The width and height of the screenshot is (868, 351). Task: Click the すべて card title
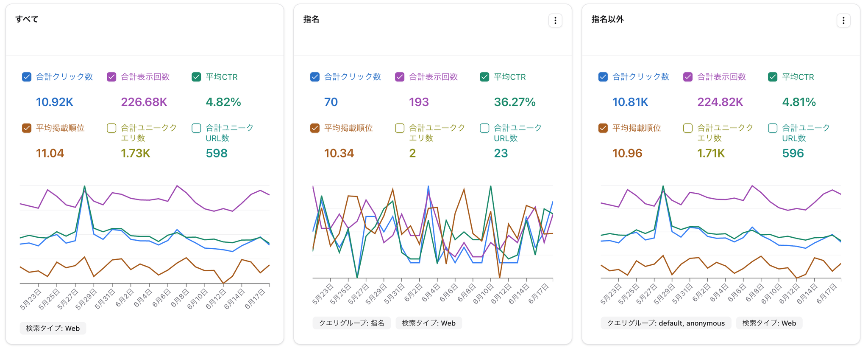pos(27,19)
